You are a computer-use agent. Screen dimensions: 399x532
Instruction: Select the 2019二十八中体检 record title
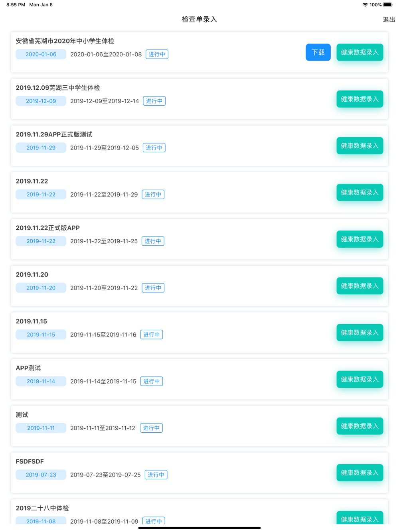[42, 508]
